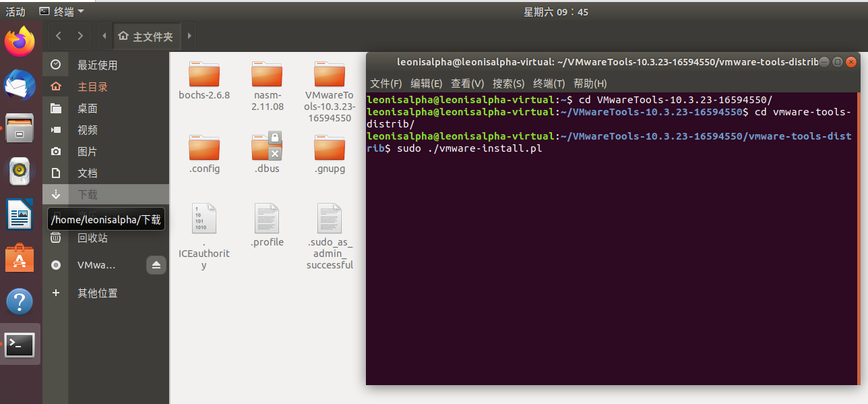Open Thunderbird mail from the dock

[20, 85]
